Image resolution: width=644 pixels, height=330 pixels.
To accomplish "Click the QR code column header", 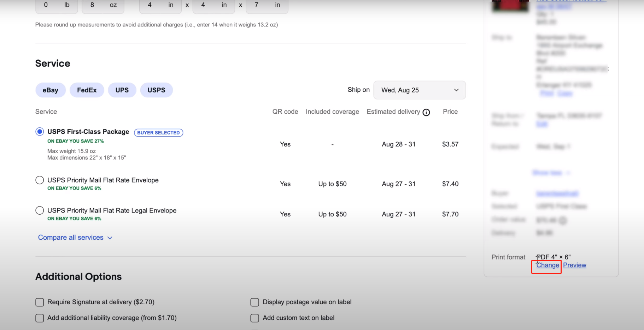I will pos(285,112).
